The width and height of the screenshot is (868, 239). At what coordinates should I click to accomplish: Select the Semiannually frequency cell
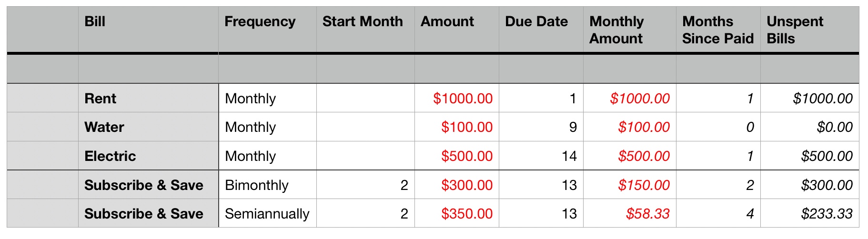pyautogui.click(x=267, y=214)
